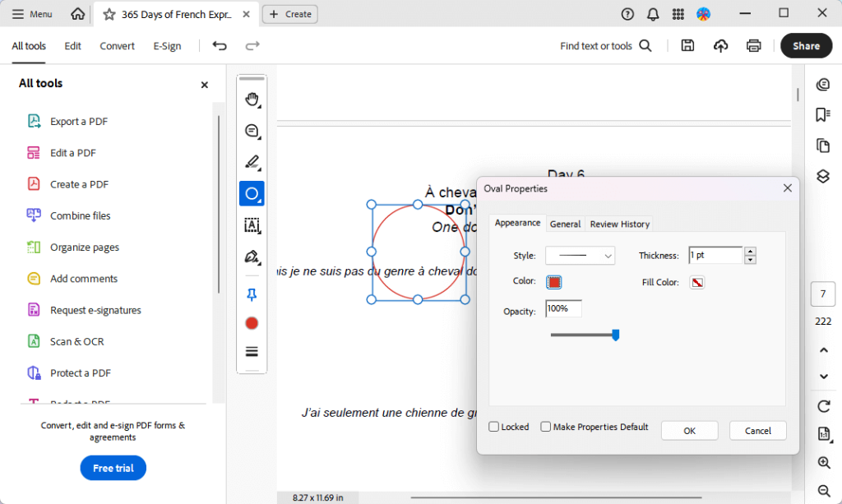The height and width of the screenshot is (504, 842).
Task: Select the pencil drawing markup tool
Action: pos(252,162)
